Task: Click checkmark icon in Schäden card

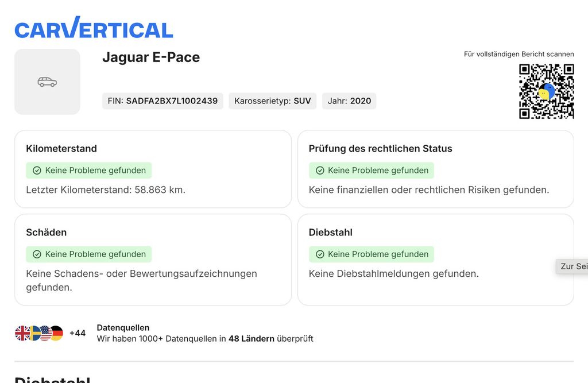Action: [37, 254]
